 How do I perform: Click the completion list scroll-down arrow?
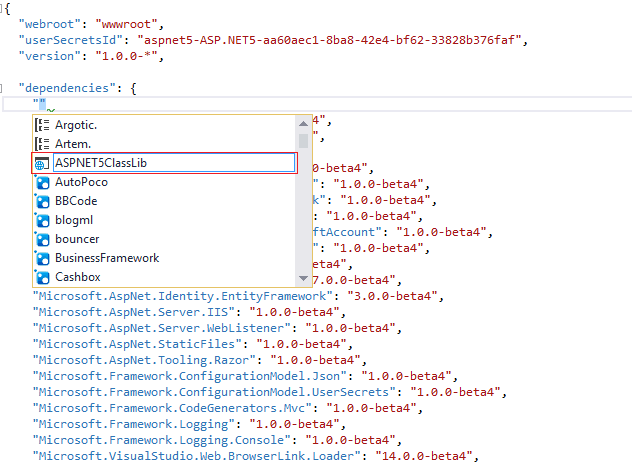[x=304, y=278]
